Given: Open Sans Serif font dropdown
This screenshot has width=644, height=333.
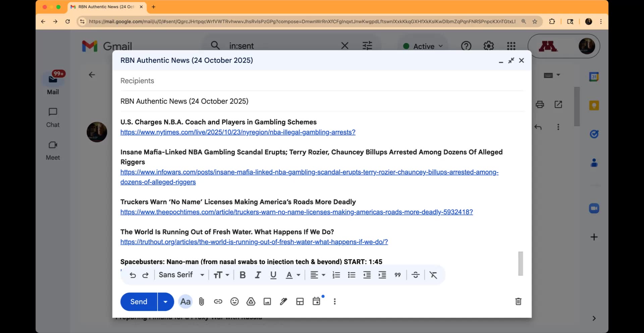Looking at the screenshot, I should 181,275.
